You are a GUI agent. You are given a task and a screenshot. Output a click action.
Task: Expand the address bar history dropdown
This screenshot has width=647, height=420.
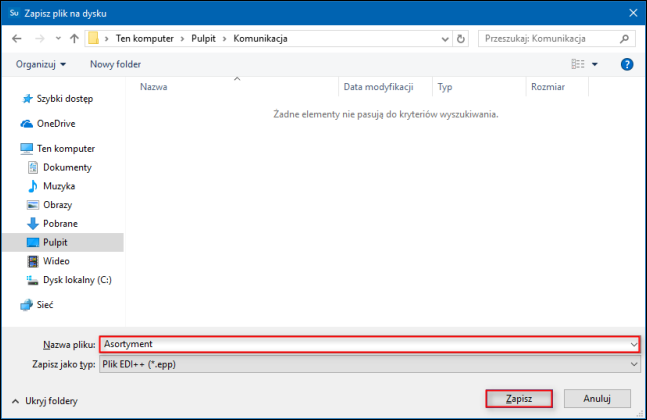pos(445,39)
